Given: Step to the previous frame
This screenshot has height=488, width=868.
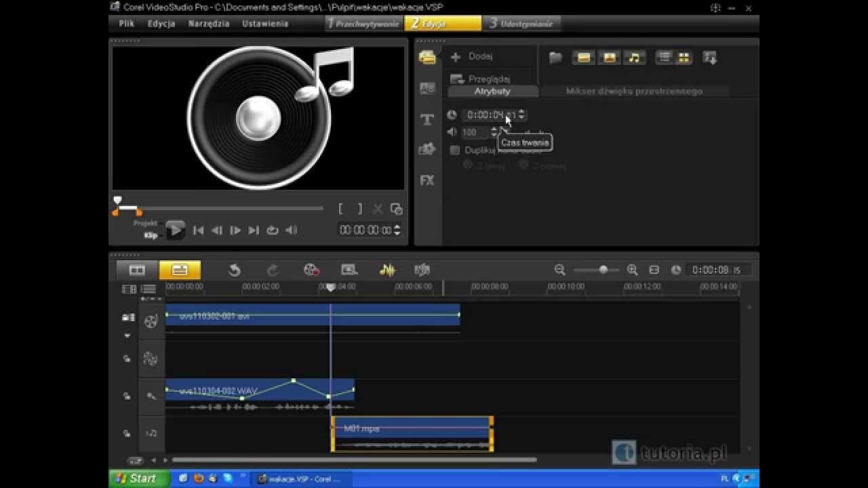Looking at the screenshot, I should [x=217, y=230].
